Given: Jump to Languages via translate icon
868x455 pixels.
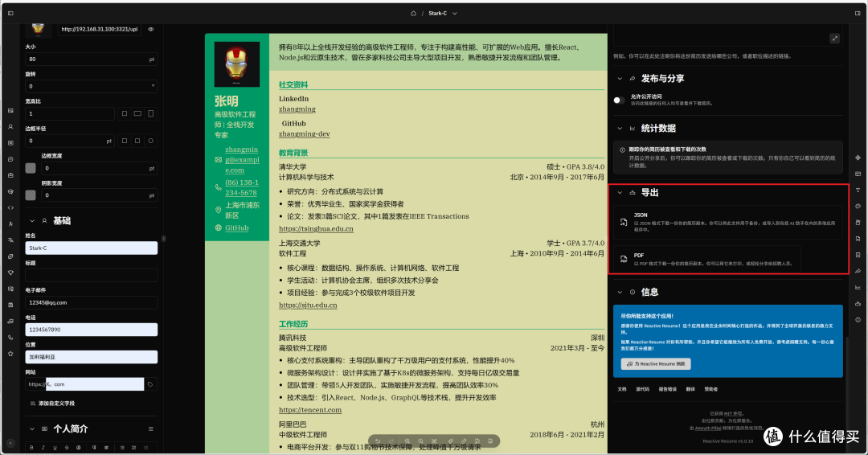Looking at the screenshot, I should (x=10, y=240).
